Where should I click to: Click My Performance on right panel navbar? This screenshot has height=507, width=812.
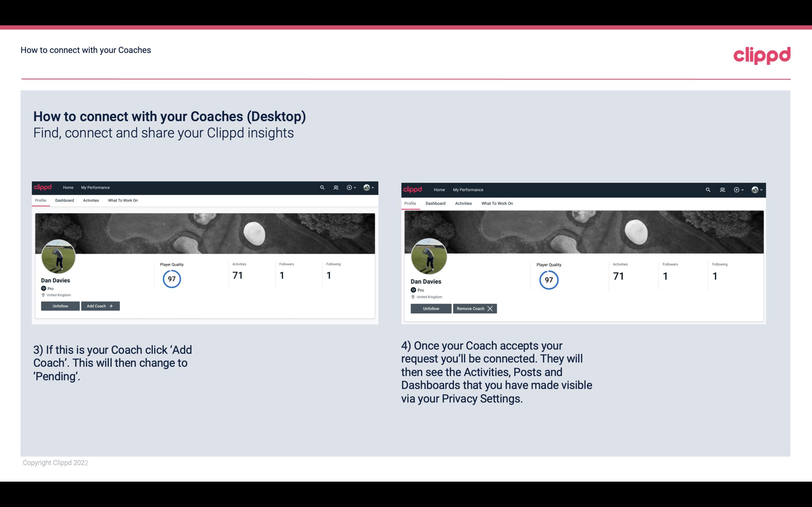point(468,189)
